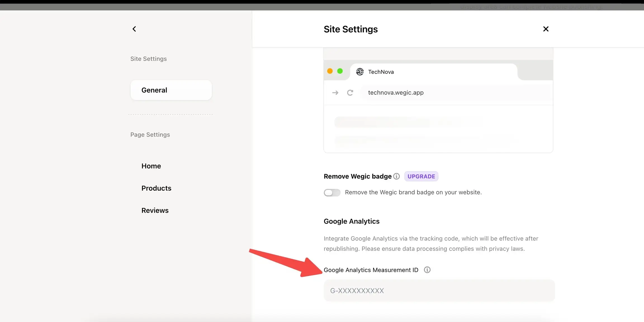This screenshot has height=322, width=644.
Task: Click the UPGRADE badge
Action: [421, 176]
